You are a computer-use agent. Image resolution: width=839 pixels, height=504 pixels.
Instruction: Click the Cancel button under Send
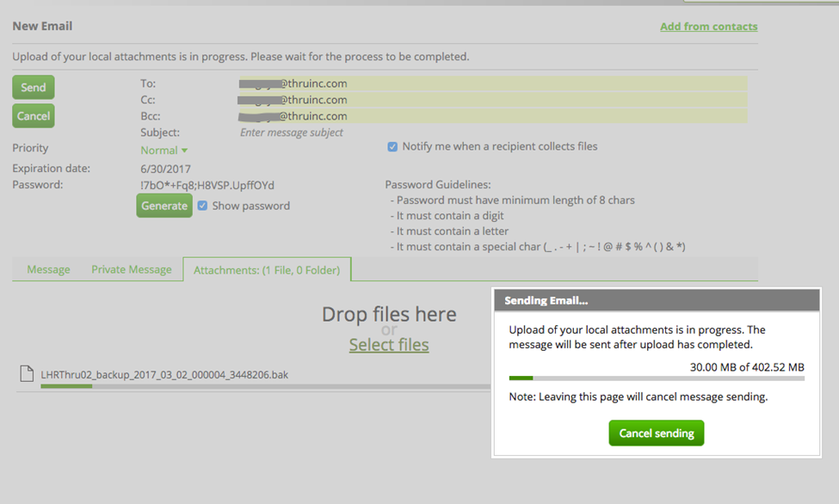pyautogui.click(x=34, y=116)
